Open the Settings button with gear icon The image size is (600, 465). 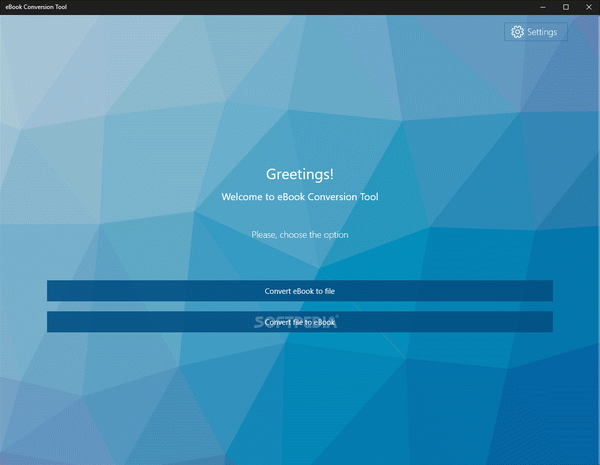point(535,32)
